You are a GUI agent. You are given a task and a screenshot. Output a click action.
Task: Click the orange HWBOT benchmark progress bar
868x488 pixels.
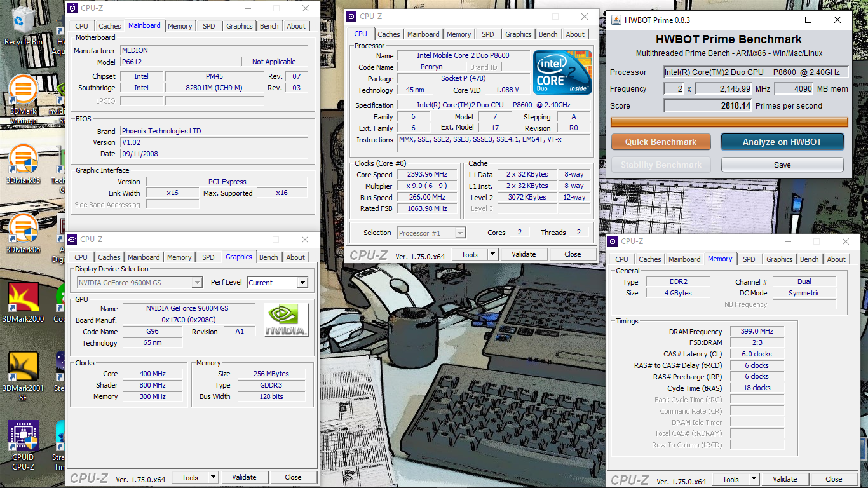pos(729,122)
